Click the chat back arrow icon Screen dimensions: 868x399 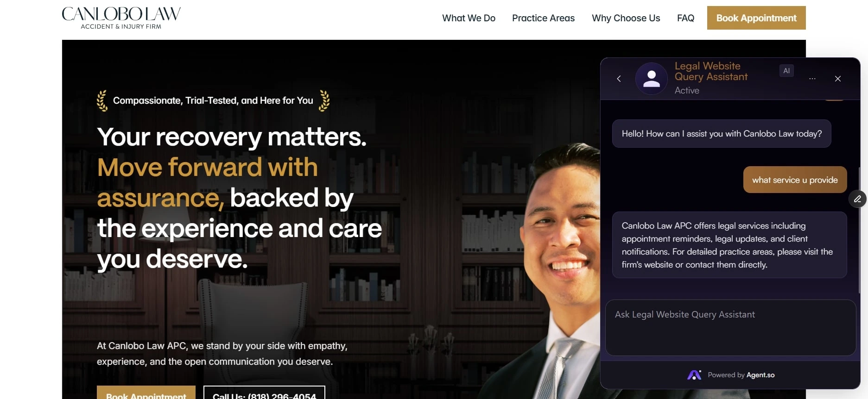(619, 79)
